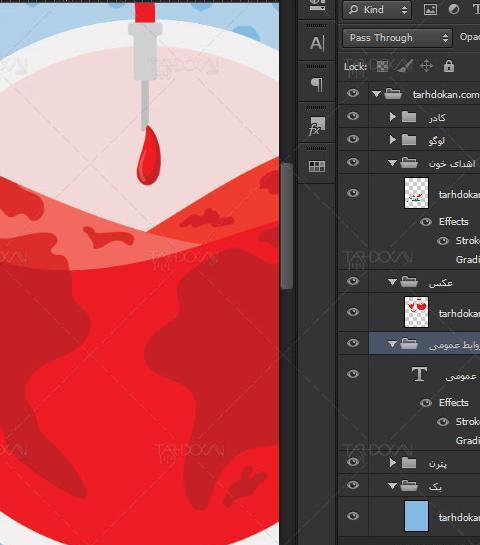
Task: Hide the blue background tarhdokan layer
Action: tap(353, 516)
